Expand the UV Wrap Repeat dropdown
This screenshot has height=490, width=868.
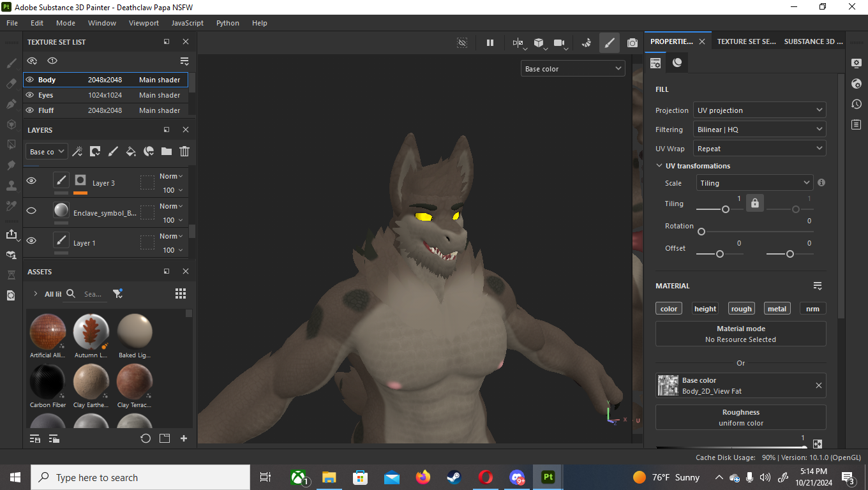point(759,149)
